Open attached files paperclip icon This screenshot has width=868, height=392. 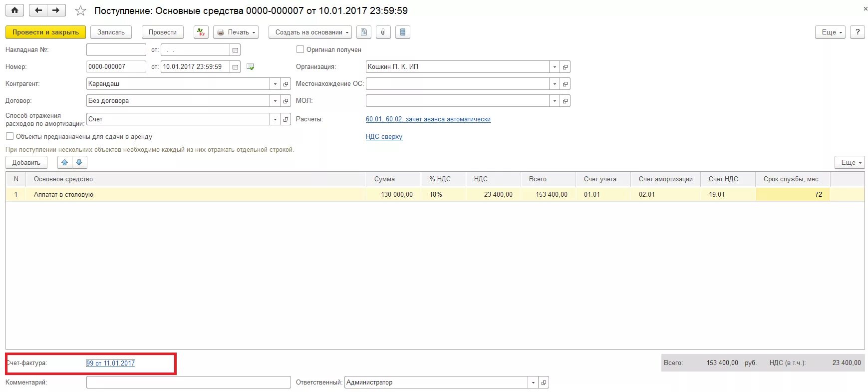(383, 32)
